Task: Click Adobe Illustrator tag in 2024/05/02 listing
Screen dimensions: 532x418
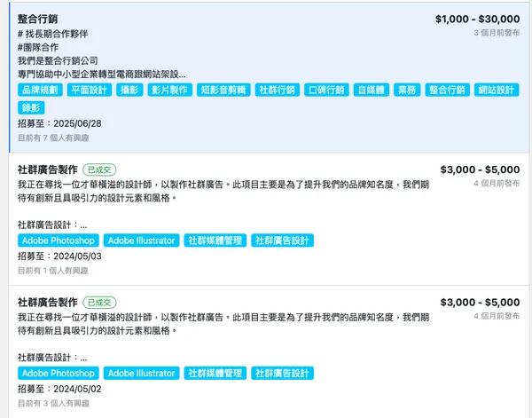Action: pyautogui.click(x=142, y=373)
